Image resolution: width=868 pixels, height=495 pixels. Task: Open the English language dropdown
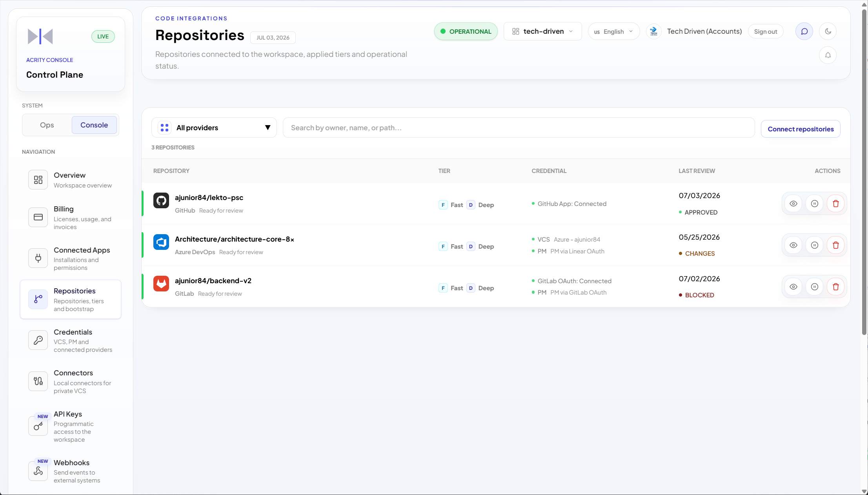(613, 31)
